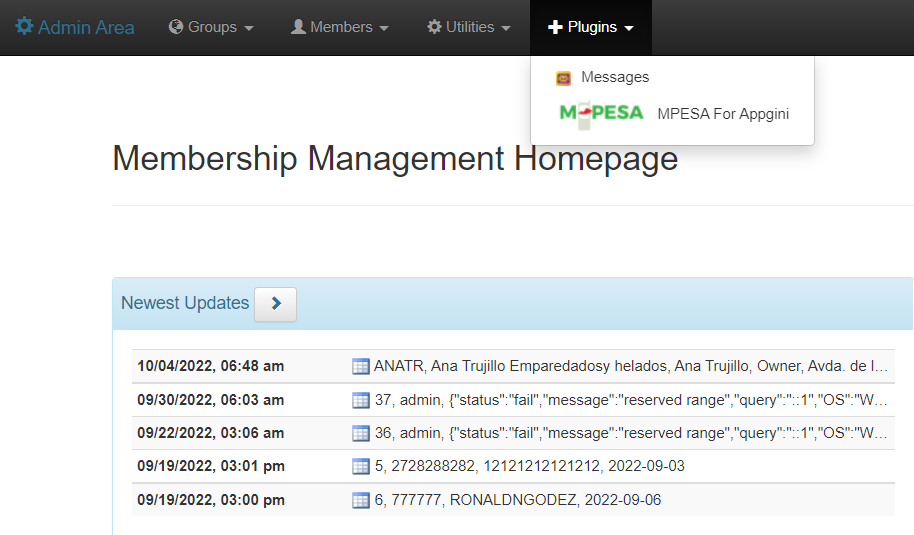Viewport: 914px width, 535px height.
Task: Click the Messages plugin icon
Action: tap(564, 78)
